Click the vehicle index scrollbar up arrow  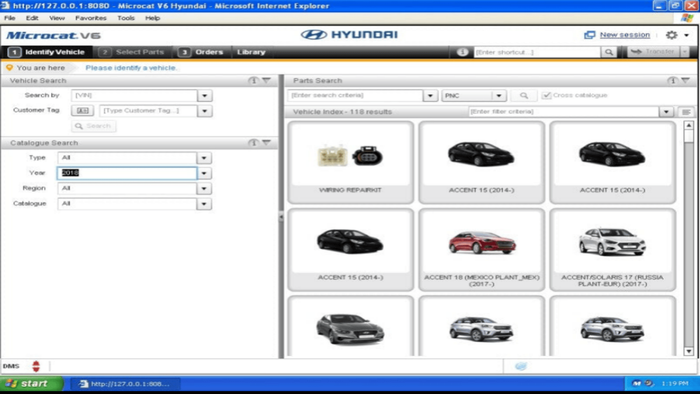[x=689, y=125]
